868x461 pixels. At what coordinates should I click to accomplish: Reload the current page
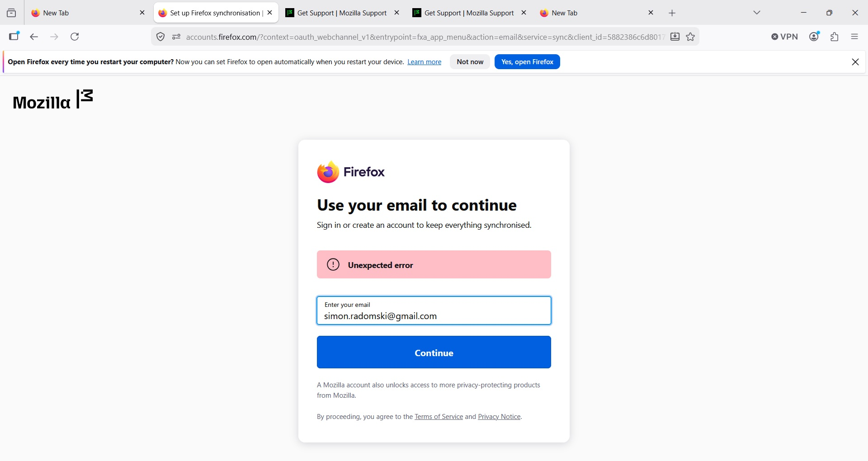click(x=75, y=37)
